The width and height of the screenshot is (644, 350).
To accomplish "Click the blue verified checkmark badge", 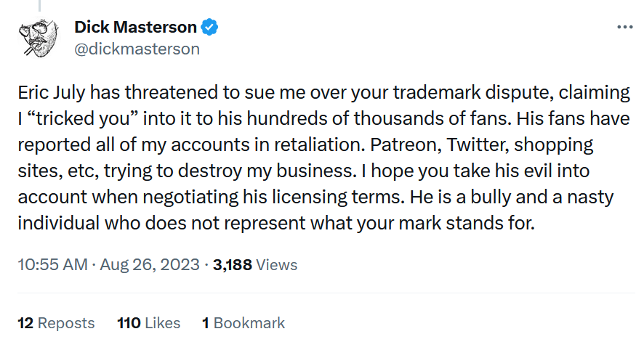I will tap(210, 28).
